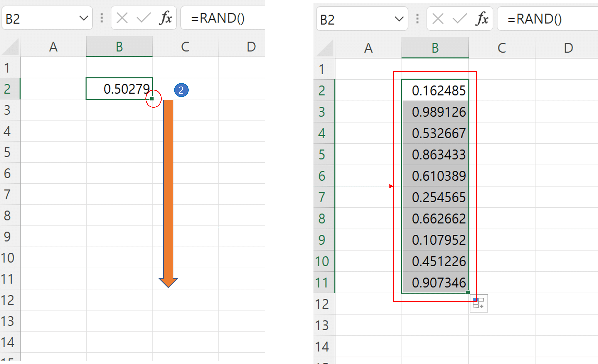Select row 3 header in right sheet
598x364 pixels.
[324, 112]
